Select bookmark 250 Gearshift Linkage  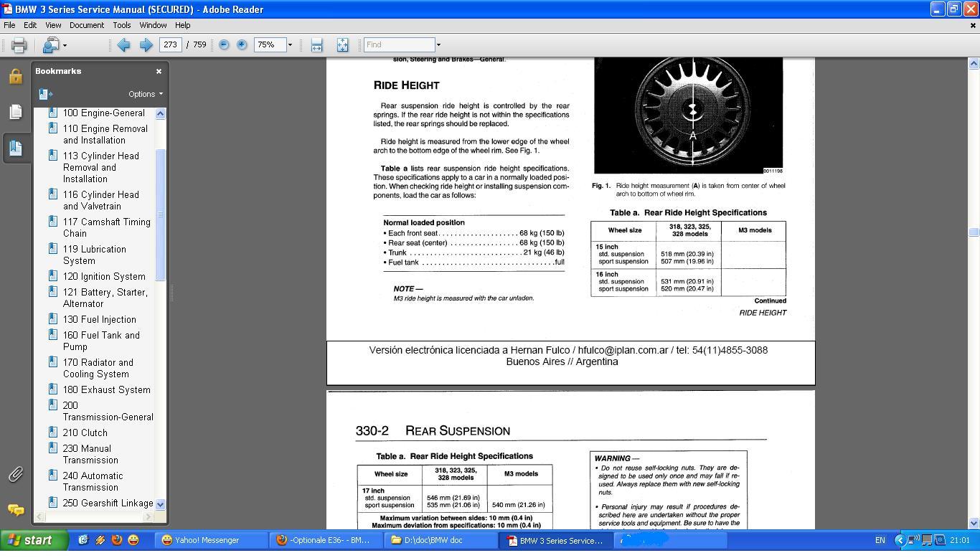coord(108,503)
